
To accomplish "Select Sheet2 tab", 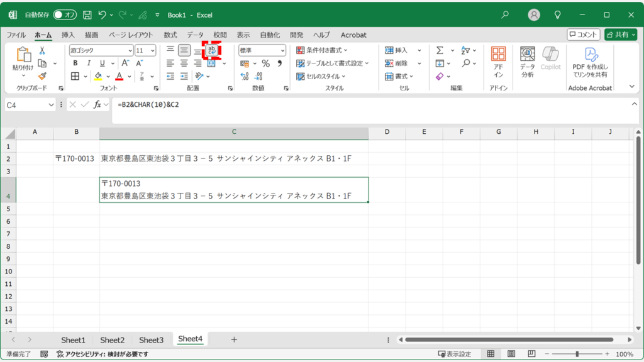I will pyautogui.click(x=112, y=340).
